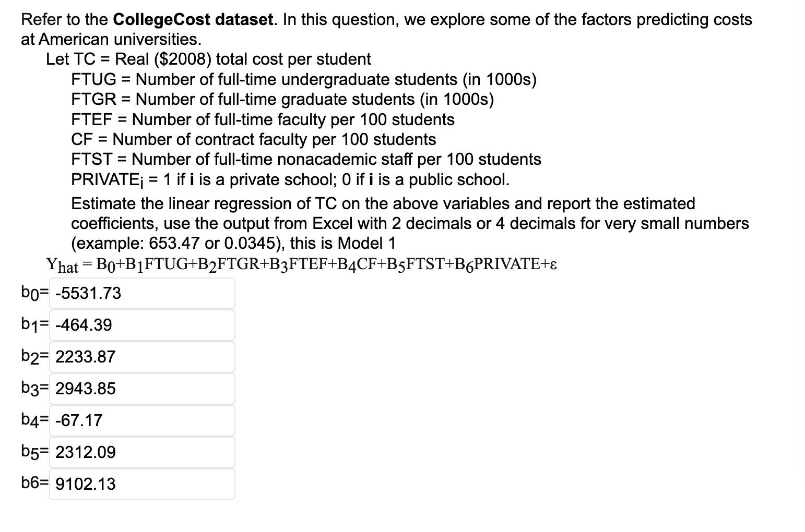Select the b2 field showing 2233.87

click(142, 357)
